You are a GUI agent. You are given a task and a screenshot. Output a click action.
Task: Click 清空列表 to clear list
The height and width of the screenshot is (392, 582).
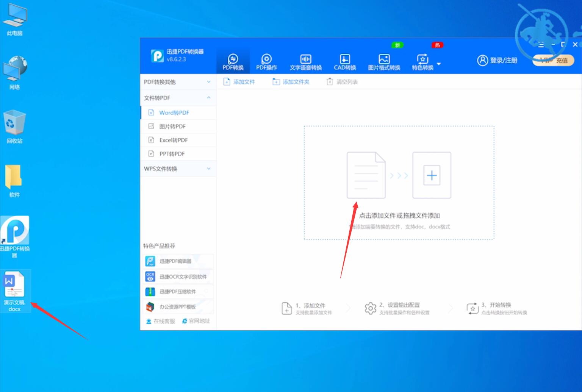(x=342, y=82)
